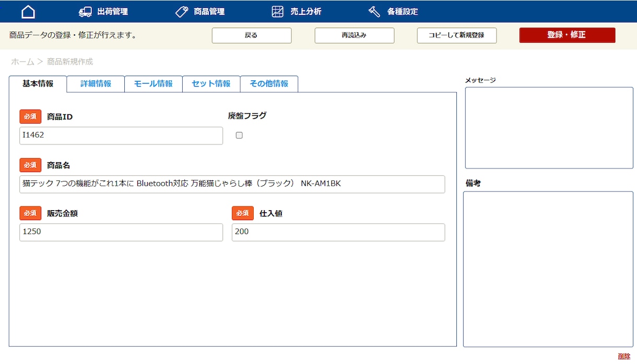Screen dimensions: 637x364
Task: Click the 仕入値 field label
Action: (271, 213)
